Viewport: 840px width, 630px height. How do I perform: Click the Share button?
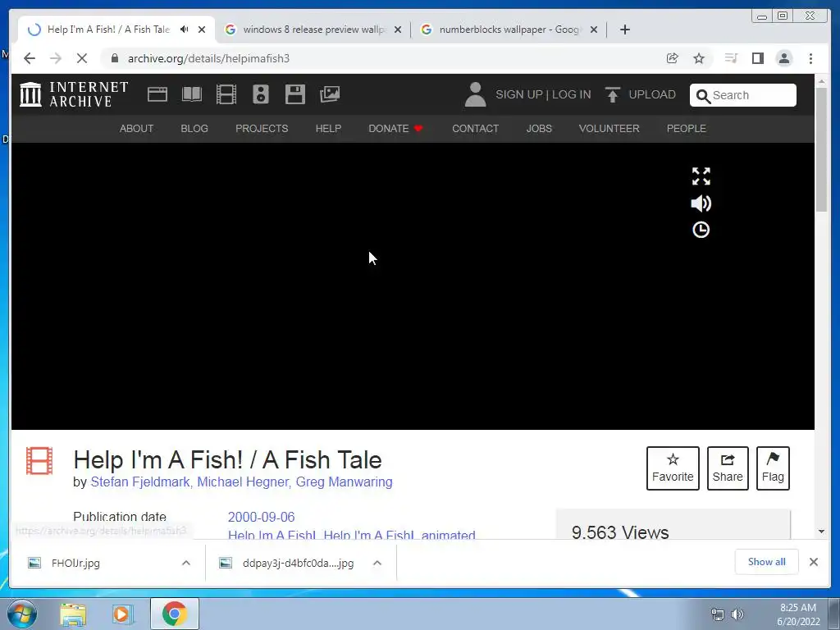coord(728,468)
